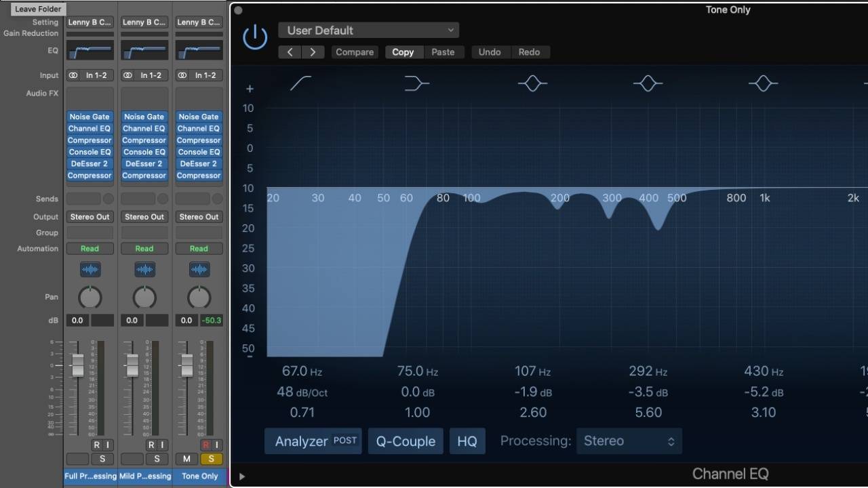Open the Processing Stereo dropdown
The width and height of the screenshot is (868, 488).
point(628,441)
